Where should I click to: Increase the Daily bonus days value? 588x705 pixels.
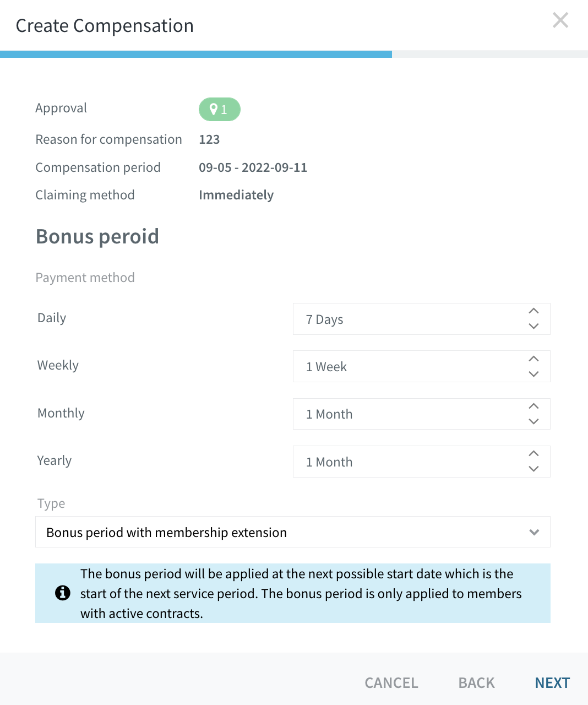(x=533, y=311)
